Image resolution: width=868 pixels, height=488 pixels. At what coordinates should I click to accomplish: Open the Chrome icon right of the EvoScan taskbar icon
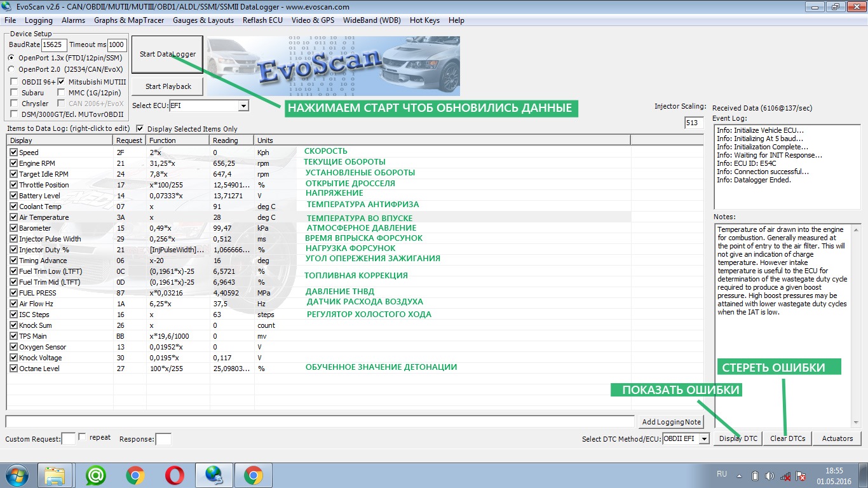coord(253,475)
